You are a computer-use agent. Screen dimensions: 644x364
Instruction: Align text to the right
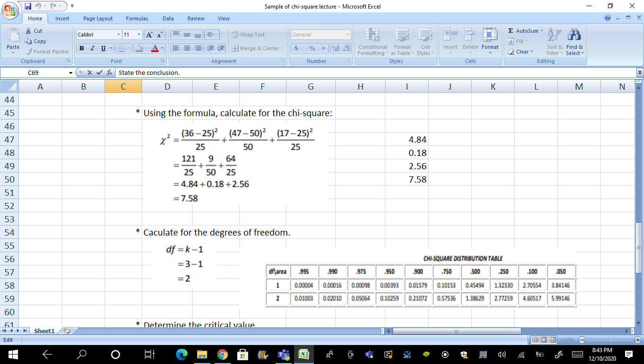coord(198,48)
